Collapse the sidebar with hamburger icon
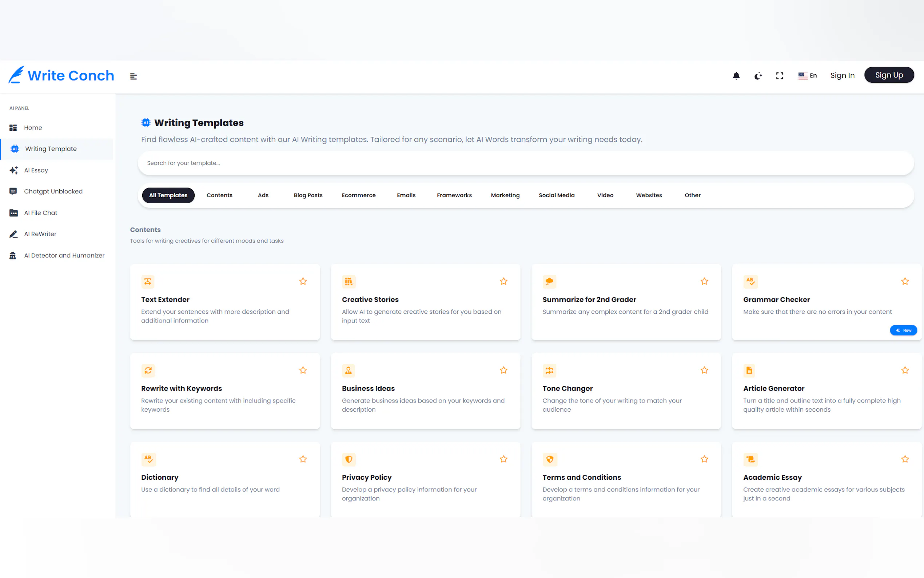Image resolution: width=924 pixels, height=578 pixels. (x=133, y=76)
